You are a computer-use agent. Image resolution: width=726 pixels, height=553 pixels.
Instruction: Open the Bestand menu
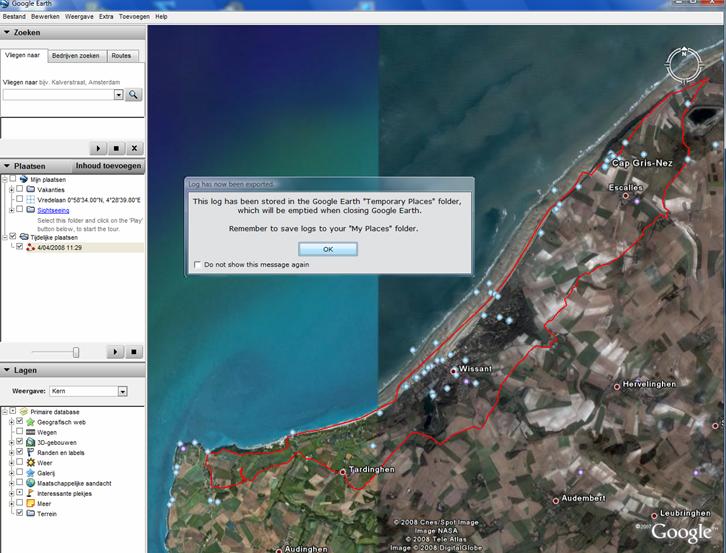[x=14, y=17]
